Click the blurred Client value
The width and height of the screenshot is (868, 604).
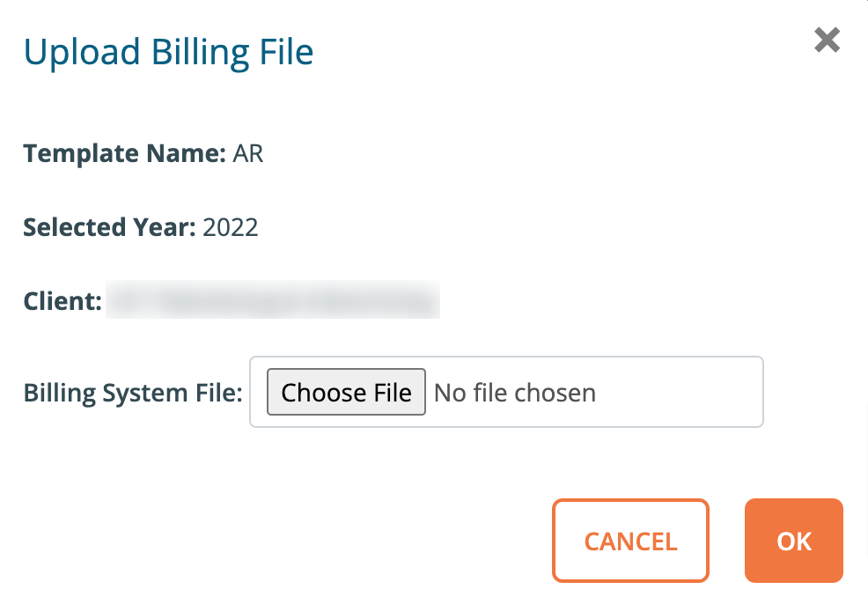coord(273,299)
